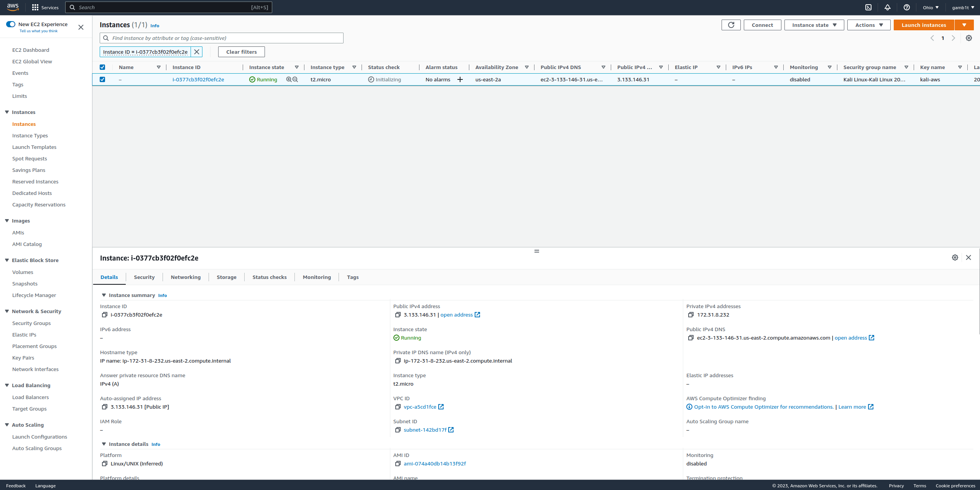Switch to the Security tab
The image size is (980, 490).
coord(144,277)
